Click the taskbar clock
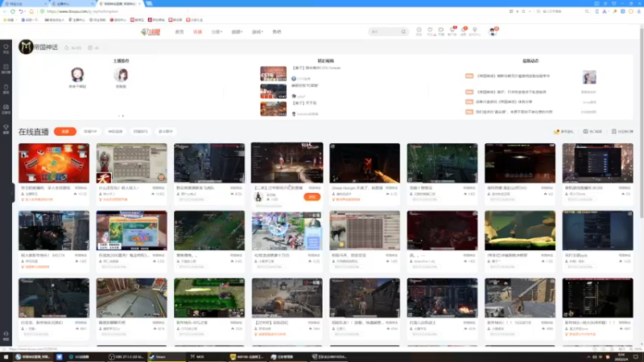The height and width of the screenshot is (362, 644). pyautogui.click(x=621, y=356)
